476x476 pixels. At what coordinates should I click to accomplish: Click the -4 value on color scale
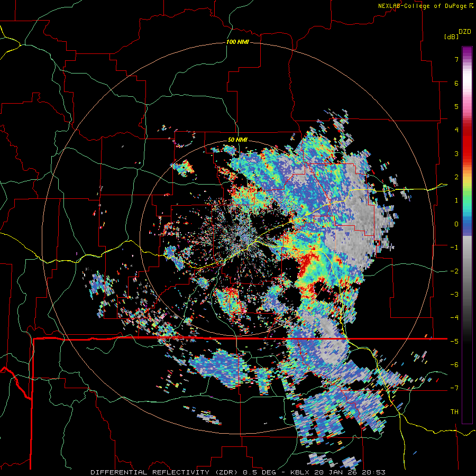click(454, 318)
